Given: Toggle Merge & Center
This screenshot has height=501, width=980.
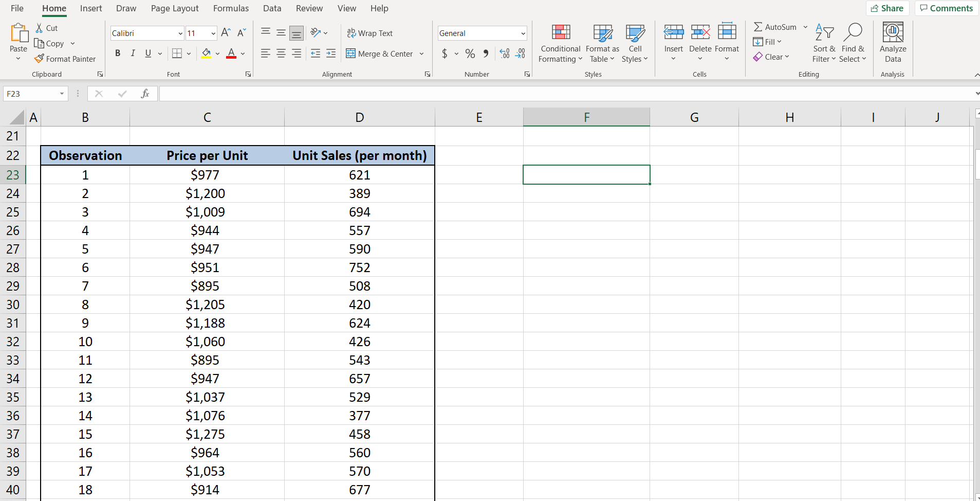Looking at the screenshot, I should (x=380, y=53).
